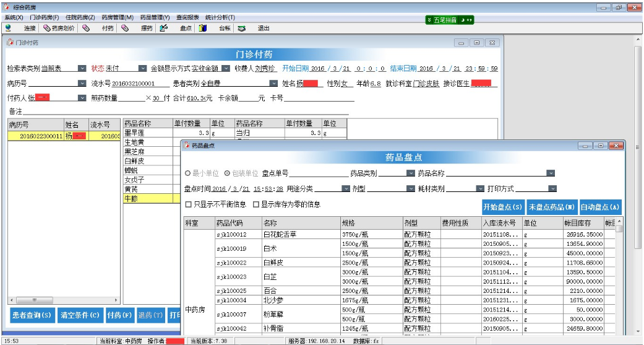Image resolution: width=644 pixels, height=345 pixels.
Task: Expand the 打印方式 dropdown
Action: (552, 189)
